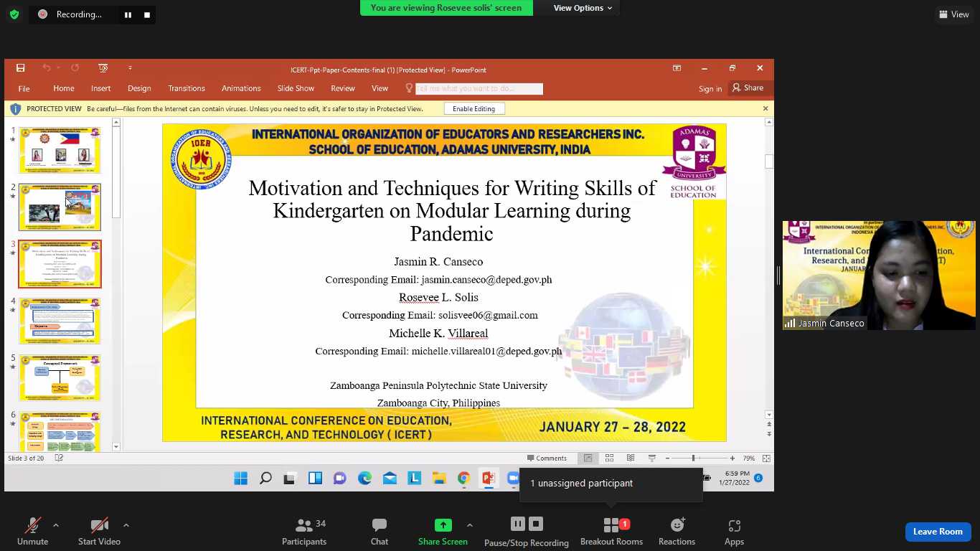This screenshot has width=980, height=551.
Task: Open the Reactions menu
Action: [x=677, y=532]
